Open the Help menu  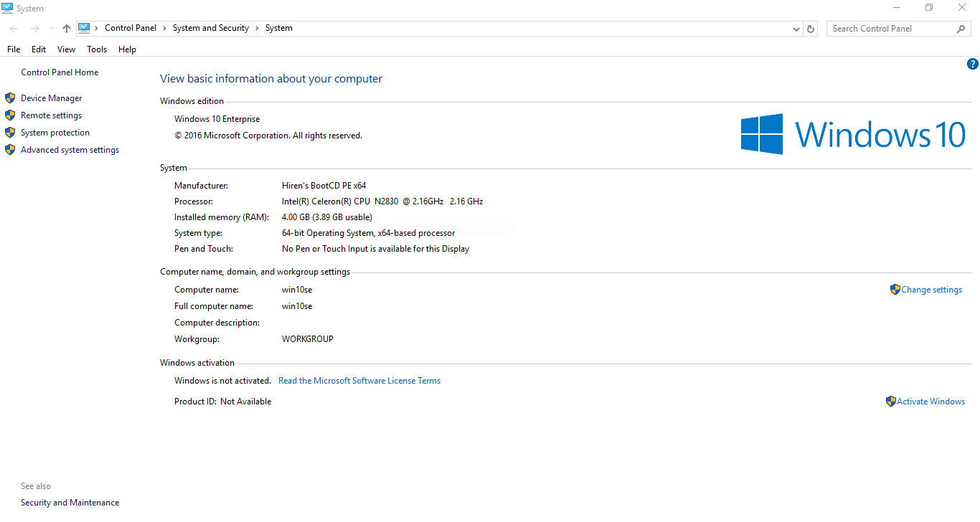click(128, 49)
